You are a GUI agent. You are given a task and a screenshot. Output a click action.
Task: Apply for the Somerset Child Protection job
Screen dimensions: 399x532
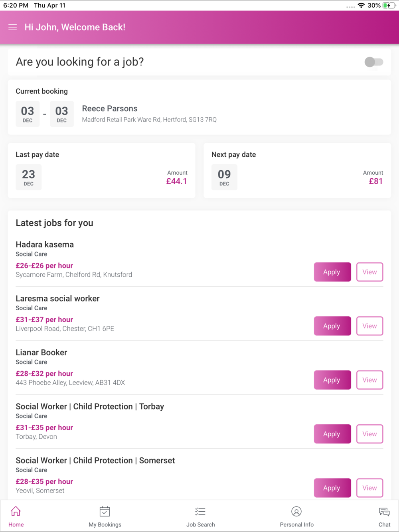click(x=332, y=488)
